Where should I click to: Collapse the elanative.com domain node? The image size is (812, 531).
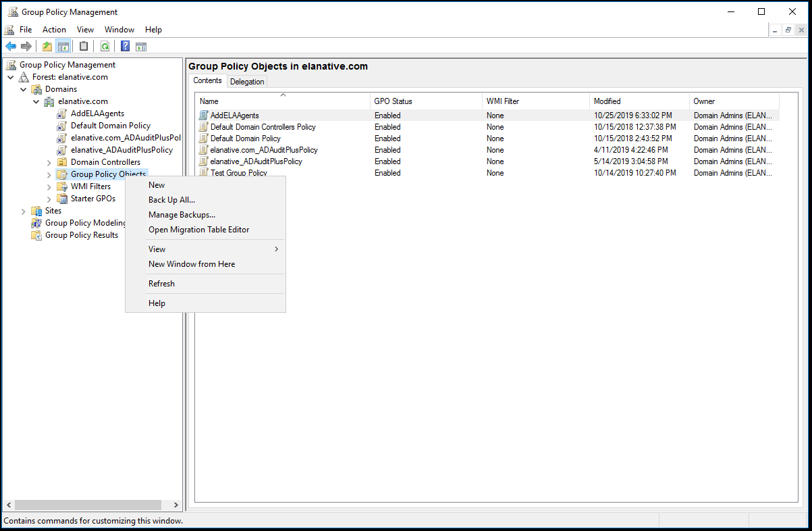click(36, 101)
